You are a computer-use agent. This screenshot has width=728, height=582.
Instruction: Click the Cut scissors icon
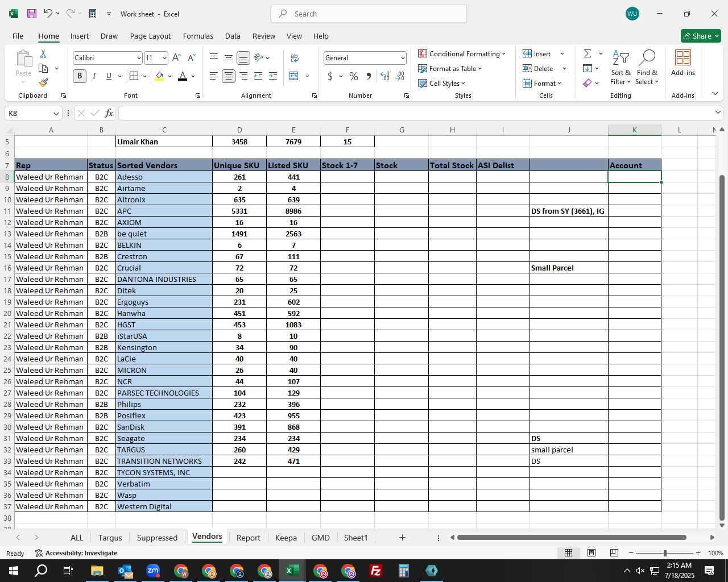point(43,54)
